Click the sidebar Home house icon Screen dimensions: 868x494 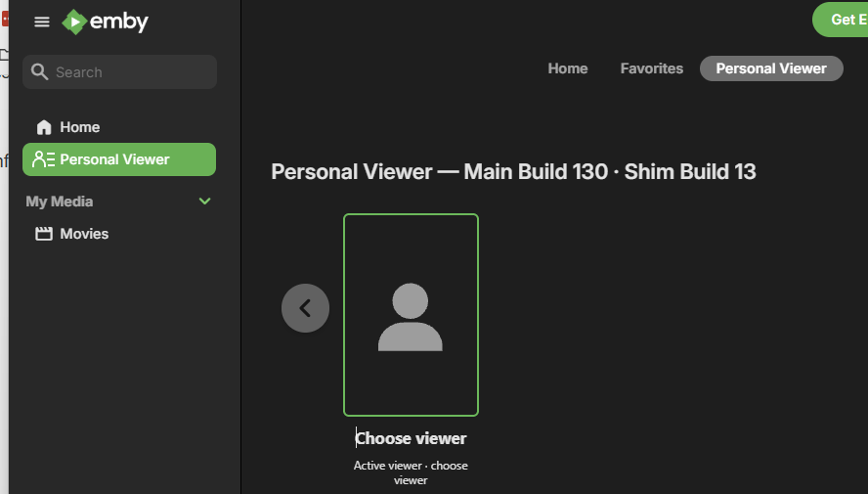point(44,127)
